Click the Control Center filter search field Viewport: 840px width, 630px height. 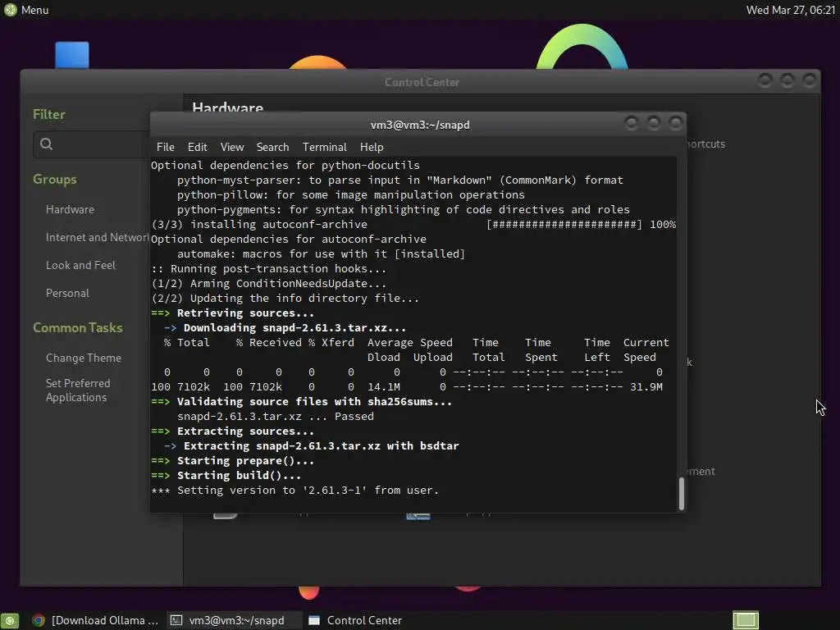[x=91, y=144]
